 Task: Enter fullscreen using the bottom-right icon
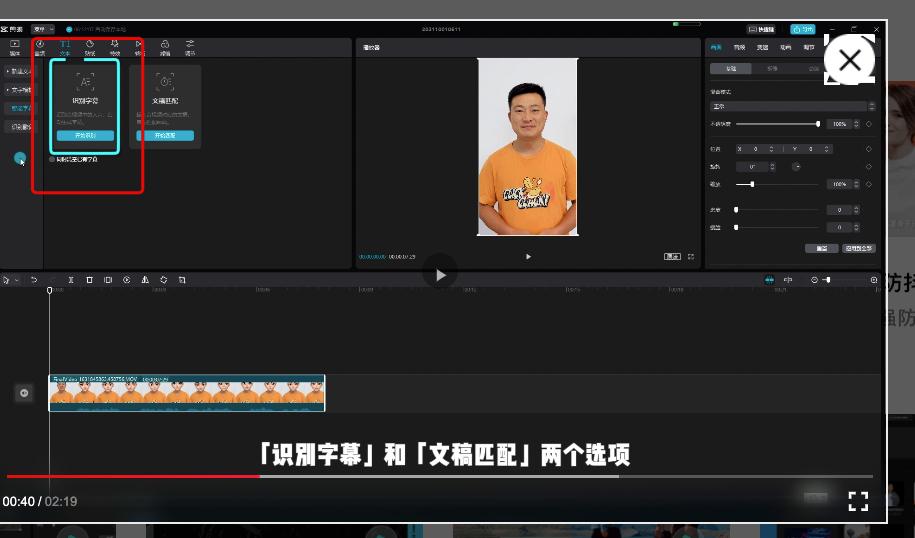[858, 501]
